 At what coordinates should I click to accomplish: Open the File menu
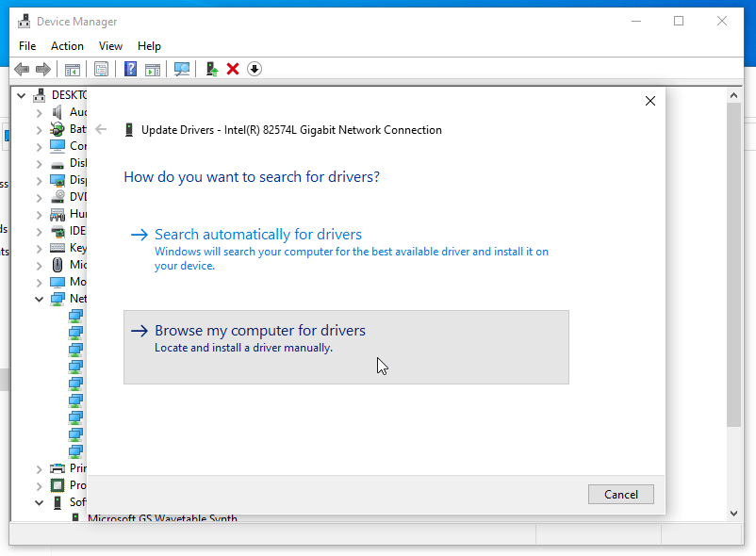(27, 46)
